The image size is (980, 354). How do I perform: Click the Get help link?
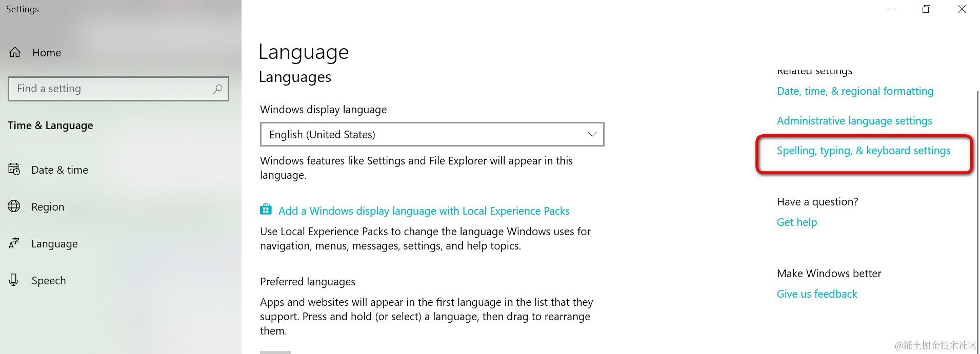point(797,222)
